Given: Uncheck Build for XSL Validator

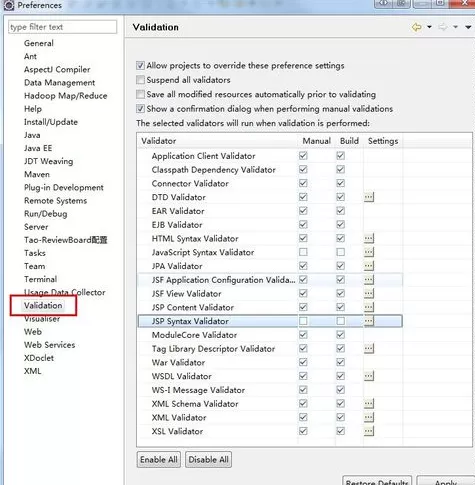Looking at the screenshot, I should (340, 431).
